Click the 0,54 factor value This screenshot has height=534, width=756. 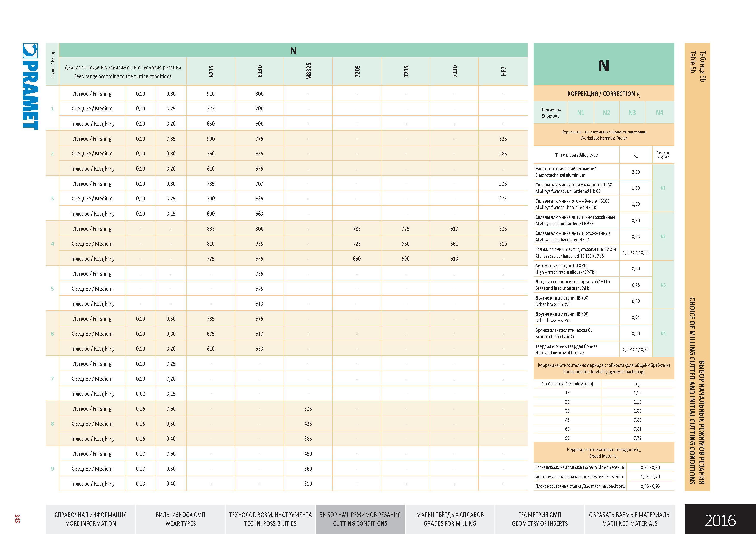636,317
